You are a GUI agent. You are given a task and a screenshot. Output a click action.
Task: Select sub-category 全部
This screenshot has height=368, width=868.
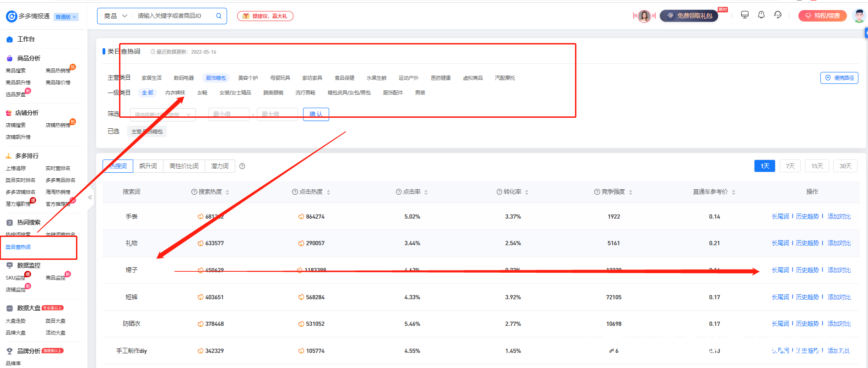tap(147, 93)
